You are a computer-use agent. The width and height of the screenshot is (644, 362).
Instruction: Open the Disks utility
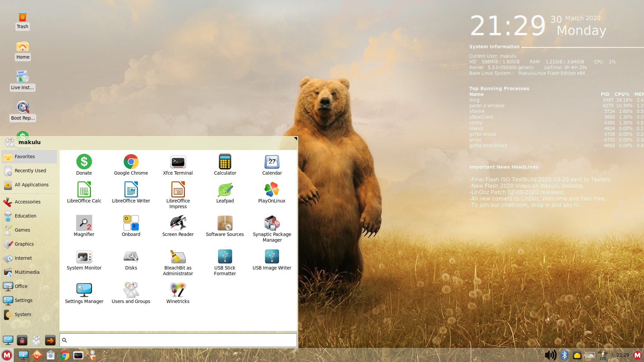(131, 259)
